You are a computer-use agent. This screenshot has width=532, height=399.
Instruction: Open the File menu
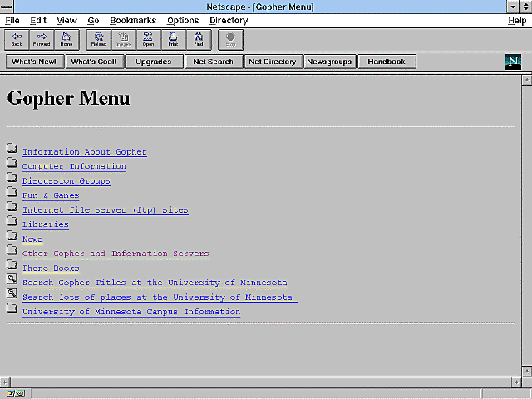12,21
